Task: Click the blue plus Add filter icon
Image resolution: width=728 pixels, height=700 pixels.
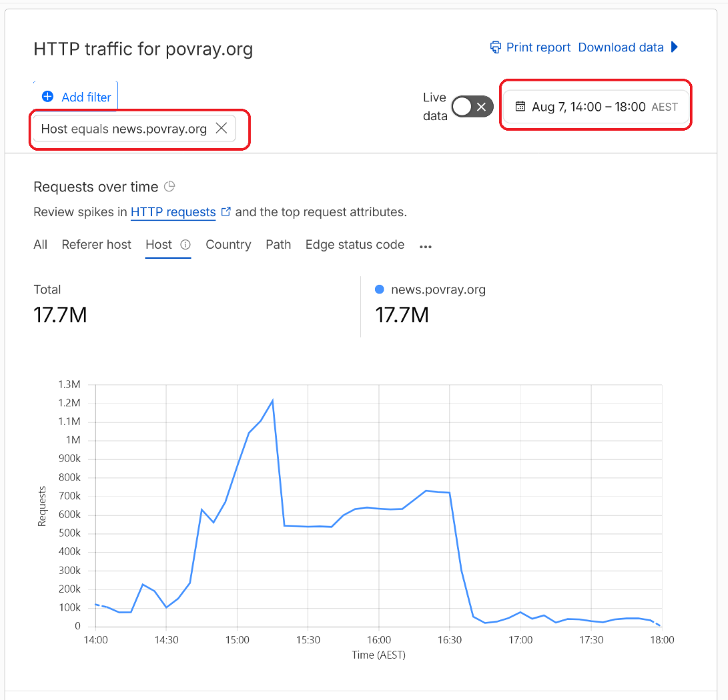Action: point(47,97)
